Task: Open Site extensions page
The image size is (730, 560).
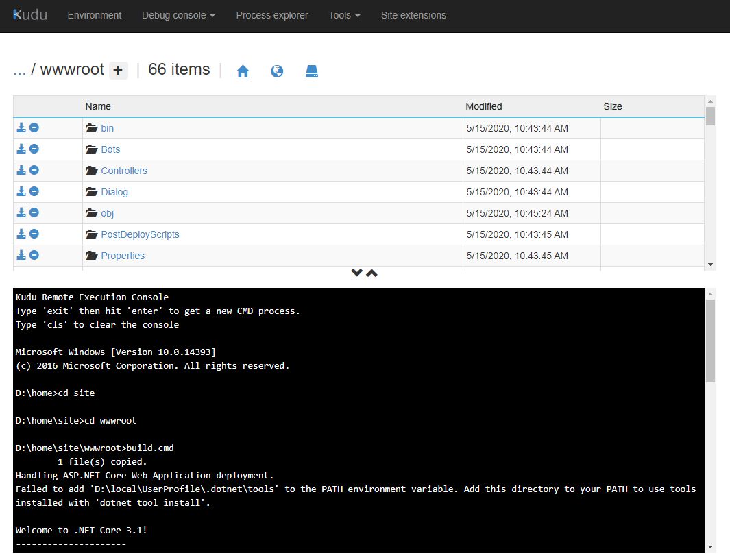Action: point(413,15)
